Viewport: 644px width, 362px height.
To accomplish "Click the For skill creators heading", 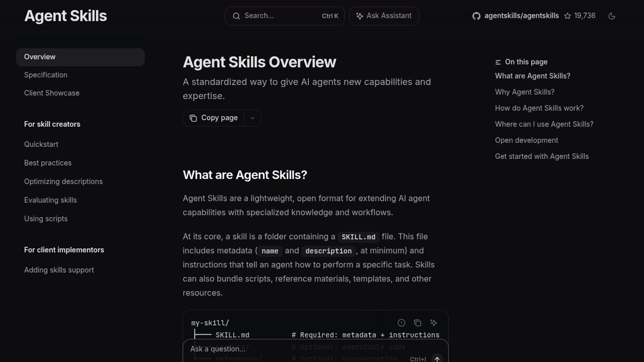I will pos(52,124).
